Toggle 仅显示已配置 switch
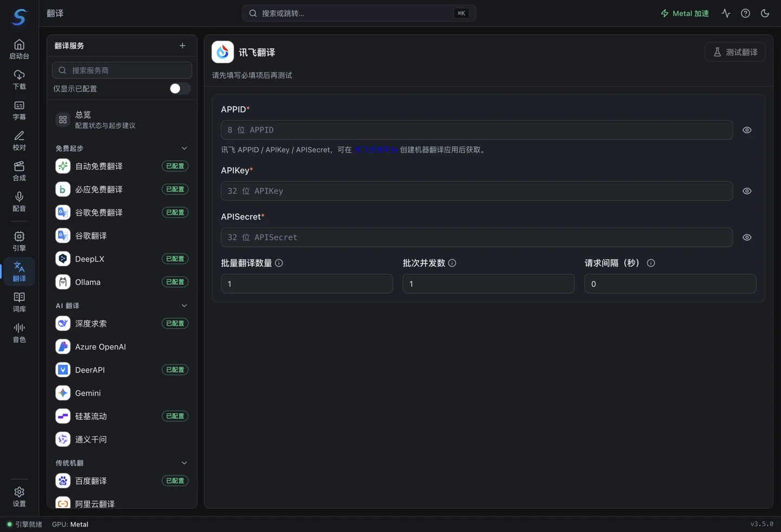Image resolution: width=781 pixels, height=532 pixels. coord(180,88)
